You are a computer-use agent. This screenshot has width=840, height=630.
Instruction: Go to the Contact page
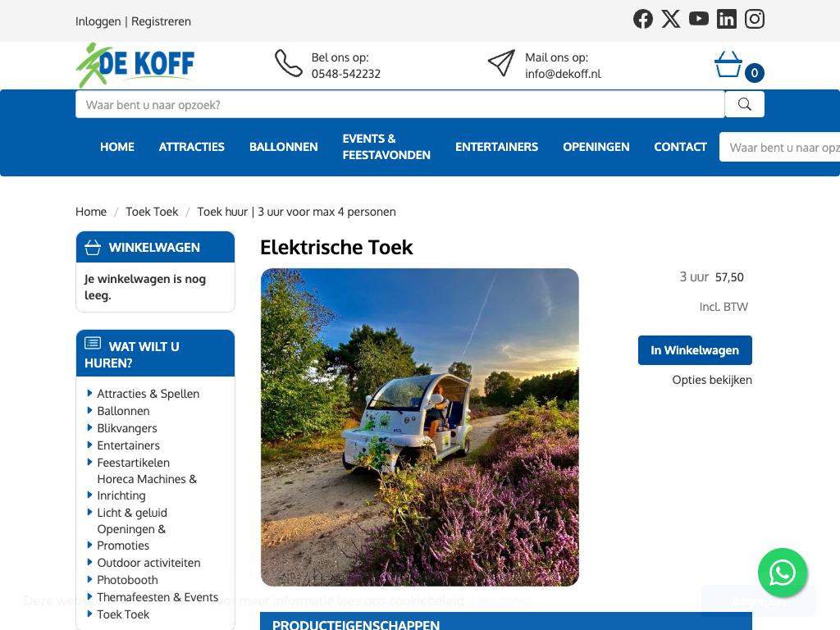(x=680, y=147)
